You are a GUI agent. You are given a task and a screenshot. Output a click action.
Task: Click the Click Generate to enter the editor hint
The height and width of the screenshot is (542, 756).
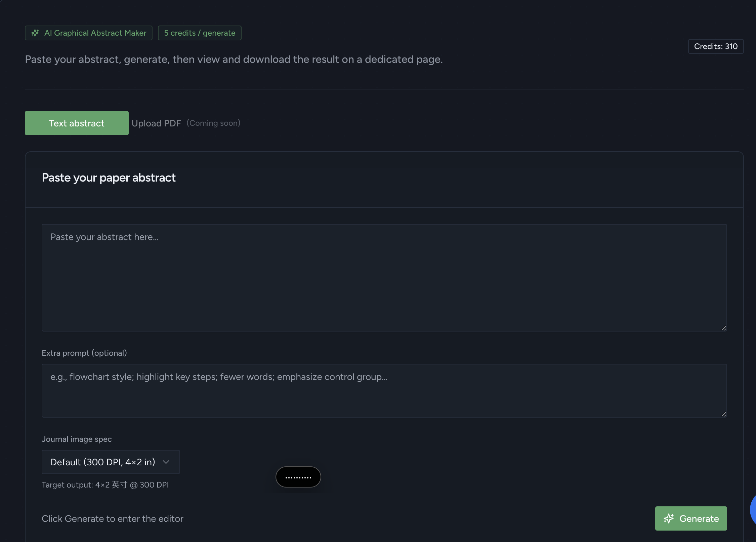tap(113, 519)
